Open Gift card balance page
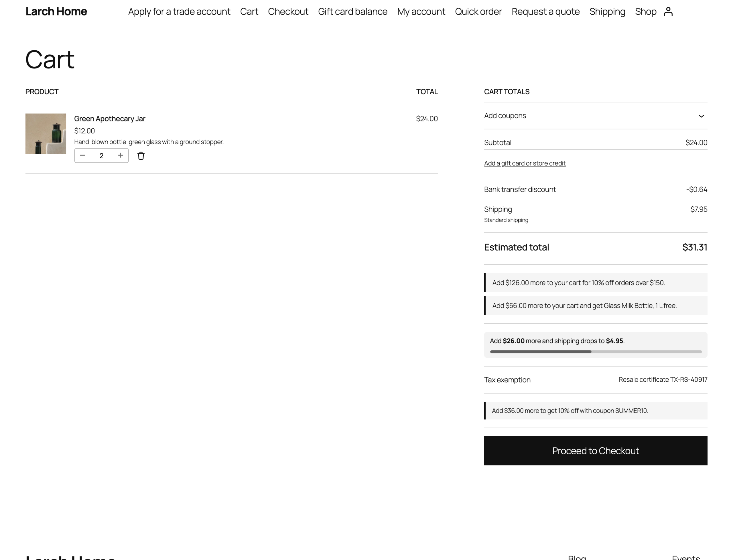 pyautogui.click(x=353, y=12)
